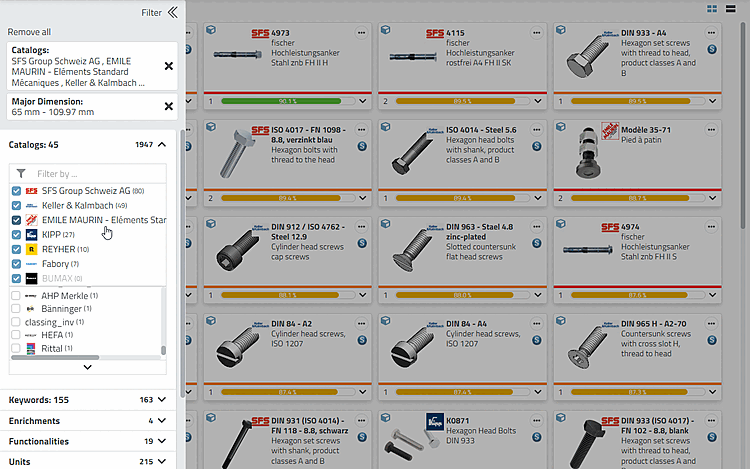Open the DIN 933 (ISO 4017) FN 102 title
The height and width of the screenshot is (469, 750).
(x=657, y=425)
